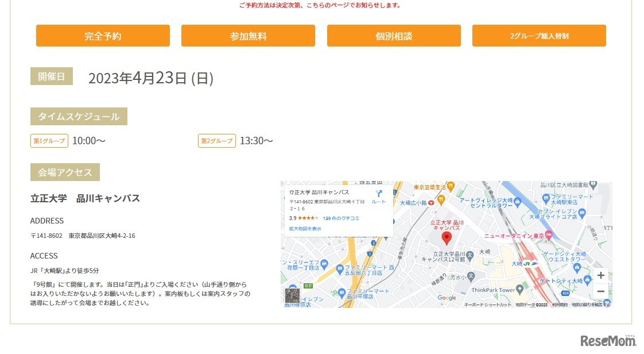Screen dimensions: 644x354
Task: Click the 芳水小 school marker
Action: 471,276
